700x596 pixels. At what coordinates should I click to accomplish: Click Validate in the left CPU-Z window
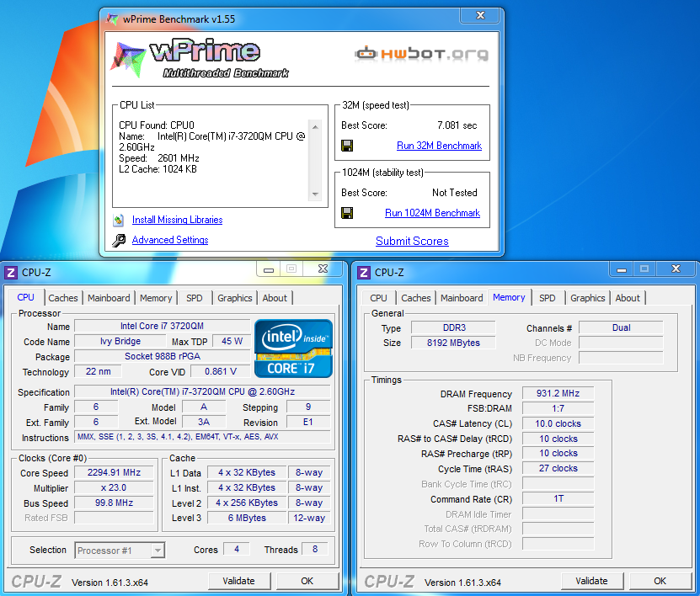(239, 581)
